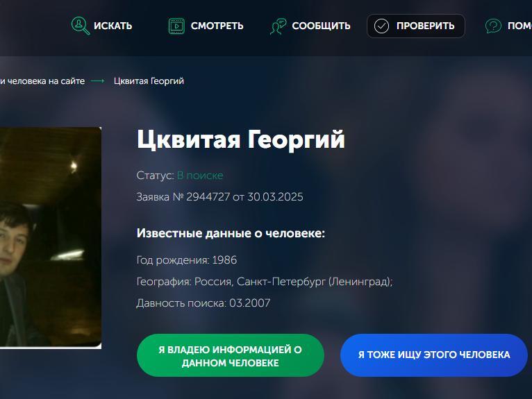The width and height of the screenshot is (532, 399).
Task: Click blue Я ТОЖЕ ИЩУ ЭТОГО ЧЕЛОВЕКА button
Action: click(x=434, y=355)
